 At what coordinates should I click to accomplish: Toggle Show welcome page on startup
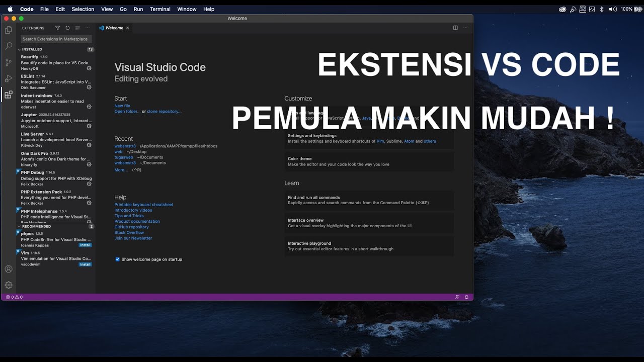click(x=118, y=259)
